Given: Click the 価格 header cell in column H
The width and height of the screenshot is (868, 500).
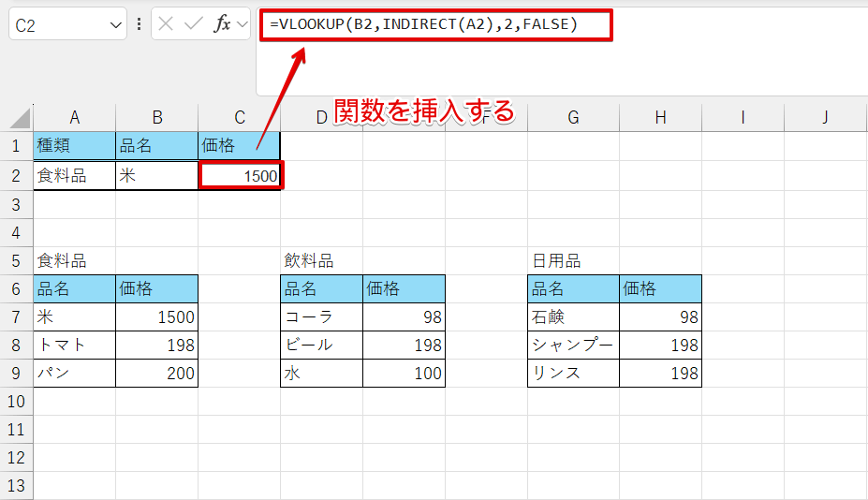Looking at the screenshot, I should tap(660, 289).
